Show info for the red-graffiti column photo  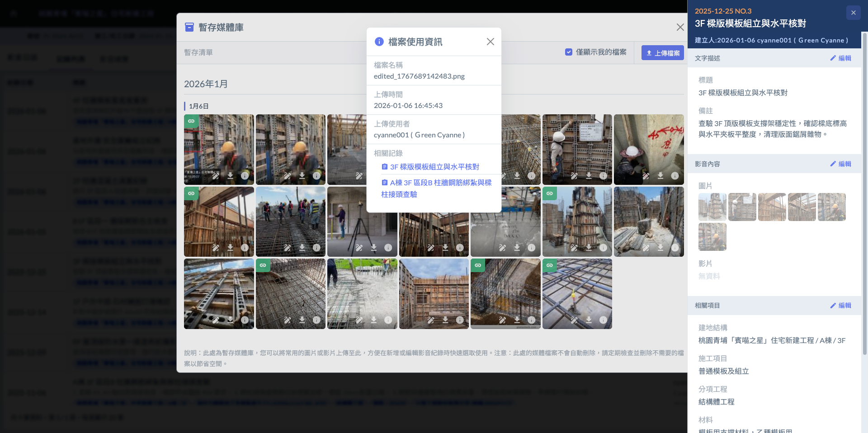point(675,175)
